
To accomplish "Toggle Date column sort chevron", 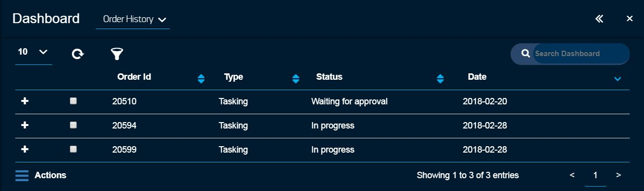I will coord(618,79).
